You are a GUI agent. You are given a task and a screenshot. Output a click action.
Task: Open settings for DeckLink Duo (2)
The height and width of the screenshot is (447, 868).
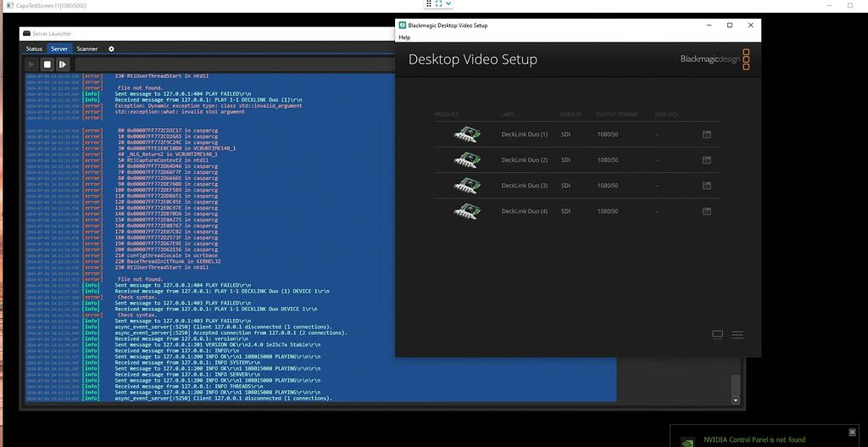pyautogui.click(x=706, y=159)
